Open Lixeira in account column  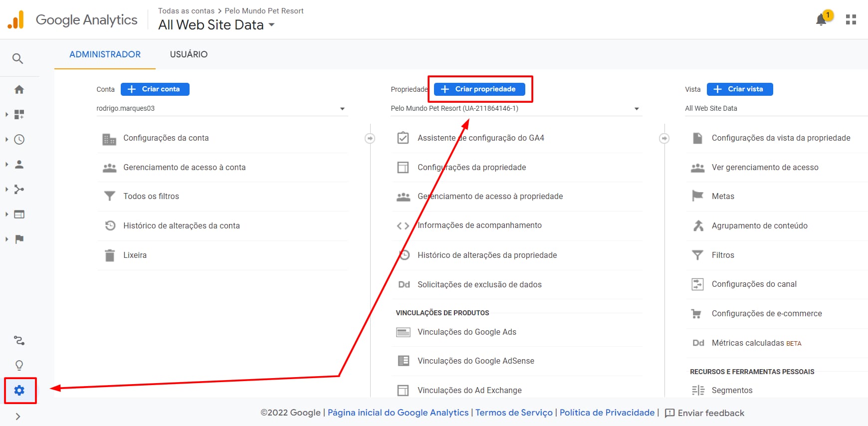135,255
